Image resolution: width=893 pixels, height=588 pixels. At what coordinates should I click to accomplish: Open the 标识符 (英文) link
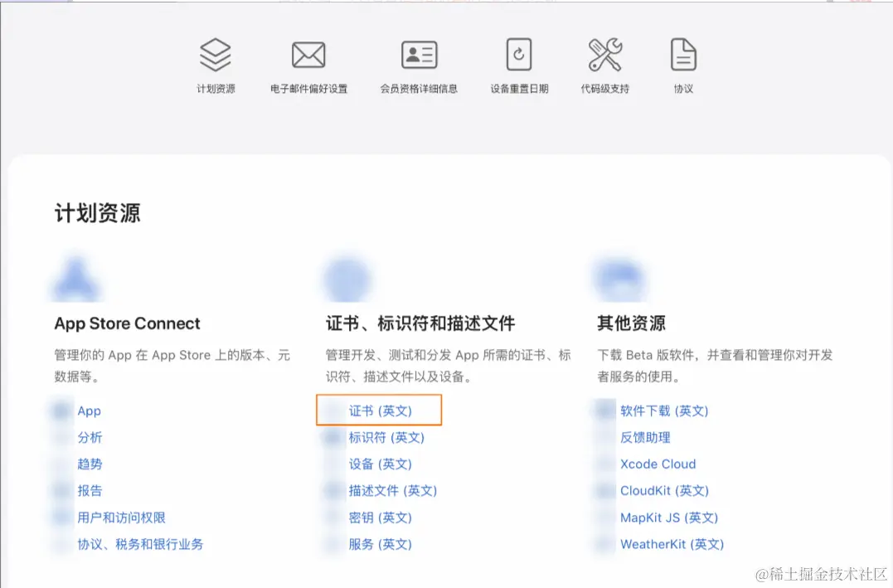pyautogui.click(x=386, y=438)
